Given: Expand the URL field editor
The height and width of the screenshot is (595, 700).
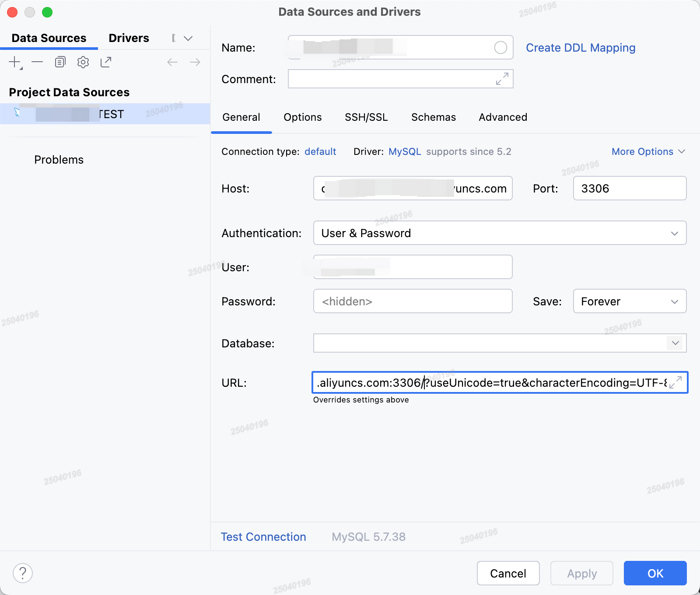Looking at the screenshot, I should pos(675,383).
